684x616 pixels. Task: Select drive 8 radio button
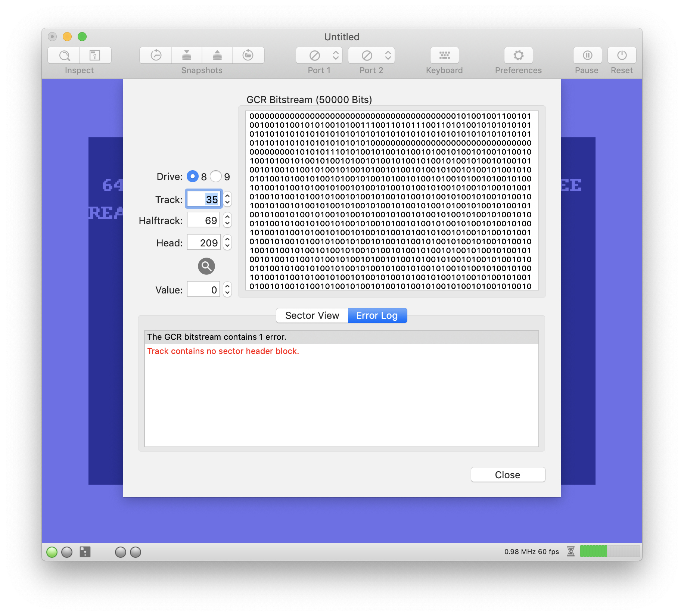pyautogui.click(x=193, y=176)
